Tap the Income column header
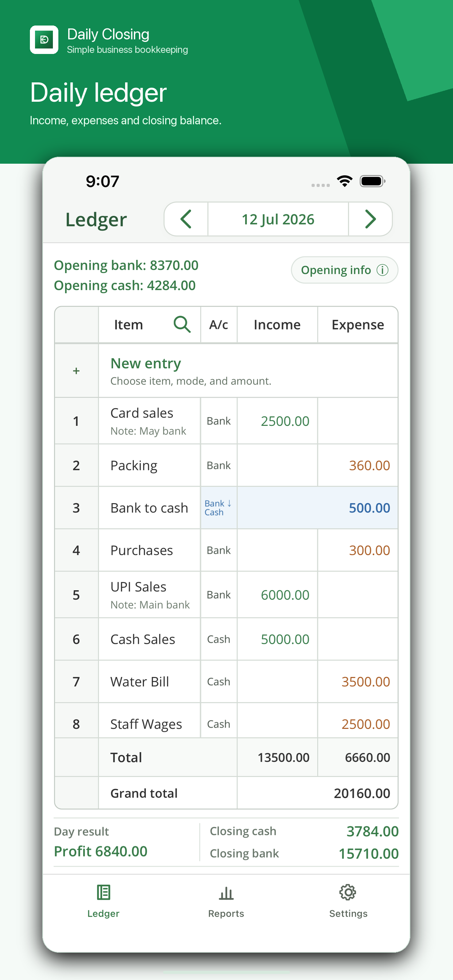This screenshot has width=453, height=980. point(277,324)
